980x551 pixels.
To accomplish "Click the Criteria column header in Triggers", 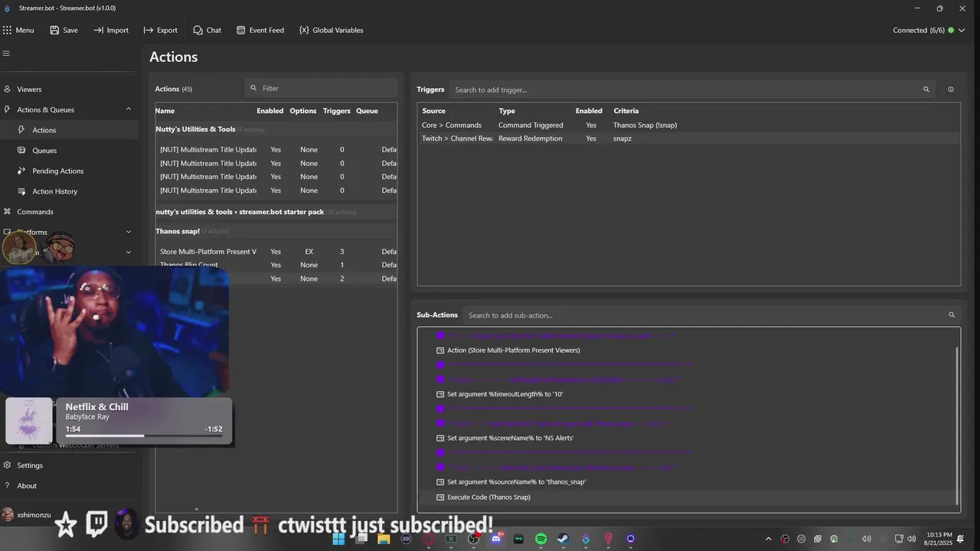I will (626, 111).
